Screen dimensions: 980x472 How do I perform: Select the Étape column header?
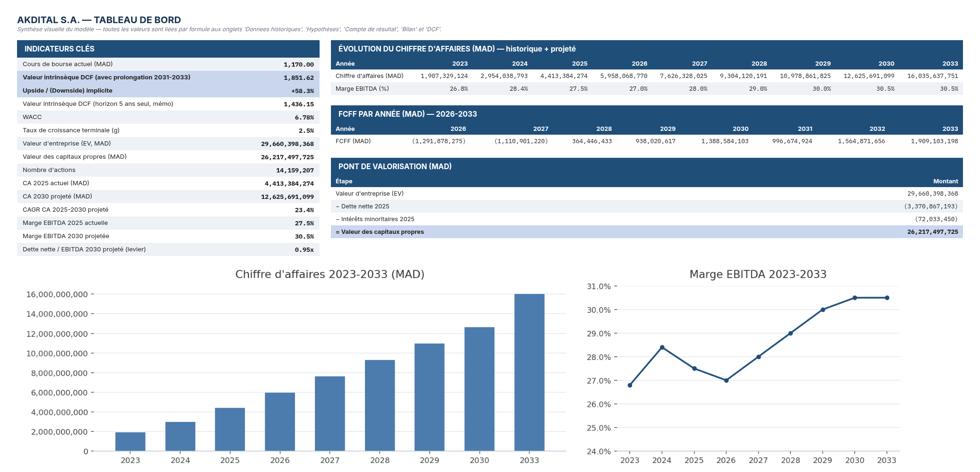tap(344, 181)
